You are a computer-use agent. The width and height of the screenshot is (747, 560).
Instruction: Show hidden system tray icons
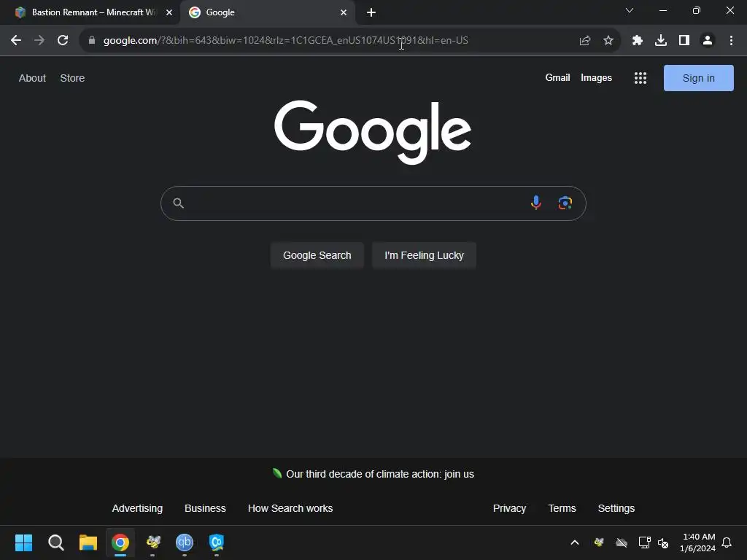click(575, 542)
